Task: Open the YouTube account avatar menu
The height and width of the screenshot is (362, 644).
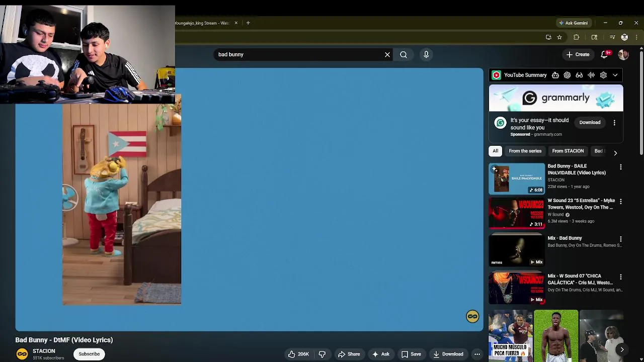Action: click(x=623, y=54)
